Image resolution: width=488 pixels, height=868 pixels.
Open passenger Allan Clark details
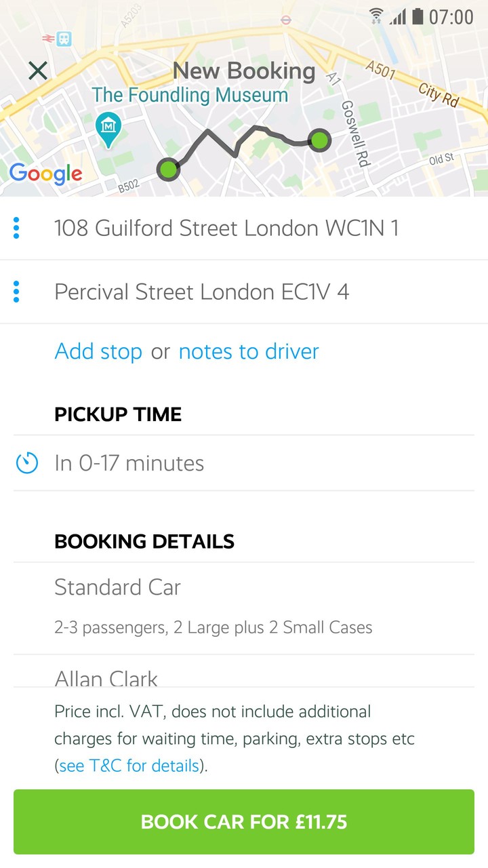[x=106, y=677]
